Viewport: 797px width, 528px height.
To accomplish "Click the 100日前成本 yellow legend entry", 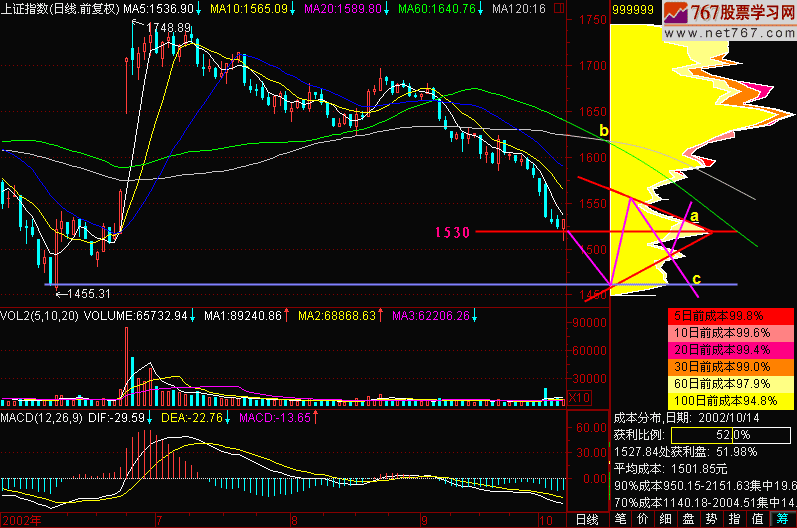I will [730, 401].
